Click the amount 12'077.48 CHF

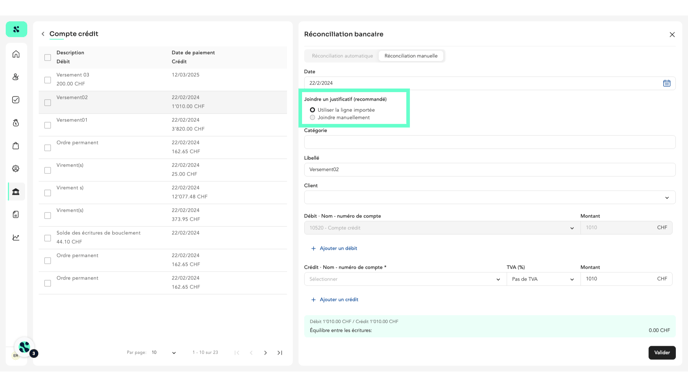coord(190,197)
